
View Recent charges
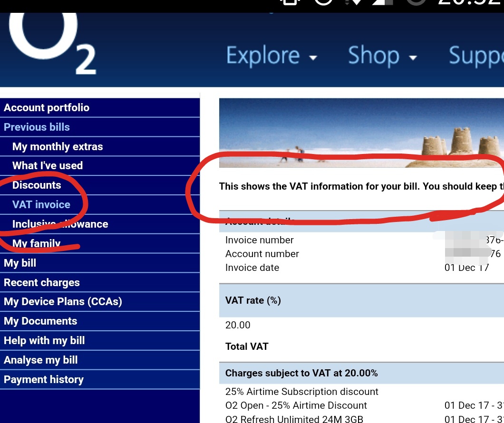[42, 283]
